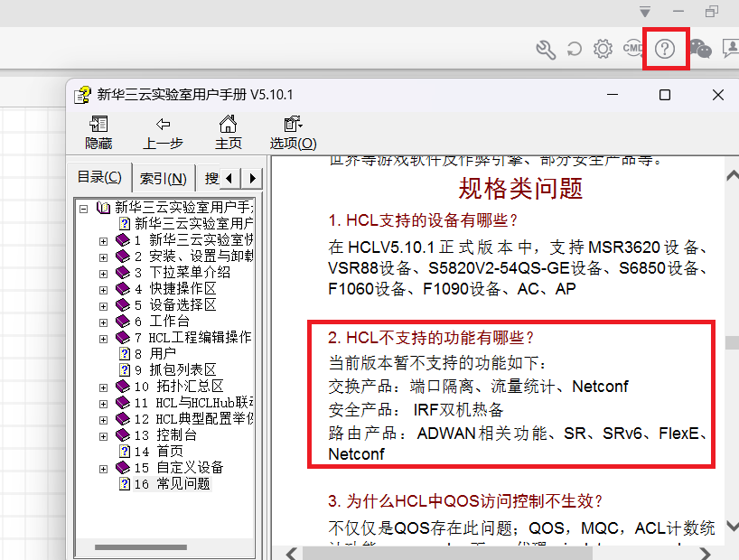Click the user feedback icon at toolbar edge
Image resolution: width=739 pixels, height=560 pixels.
pyautogui.click(x=731, y=49)
